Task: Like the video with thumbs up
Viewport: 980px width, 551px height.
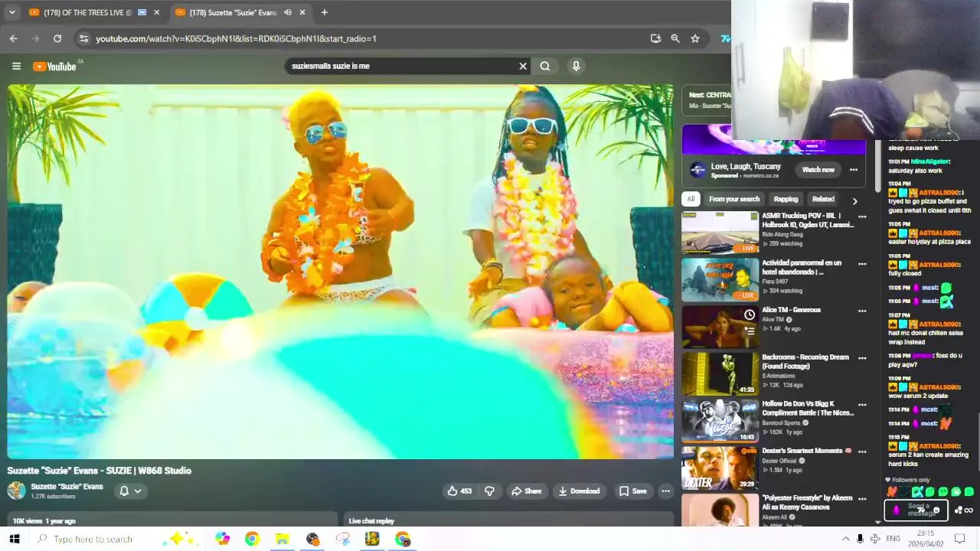Action: click(459, 491)
